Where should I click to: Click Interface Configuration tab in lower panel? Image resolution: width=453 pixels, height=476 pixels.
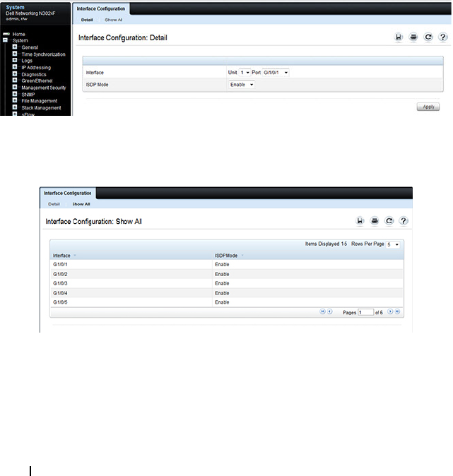point(67,193)
